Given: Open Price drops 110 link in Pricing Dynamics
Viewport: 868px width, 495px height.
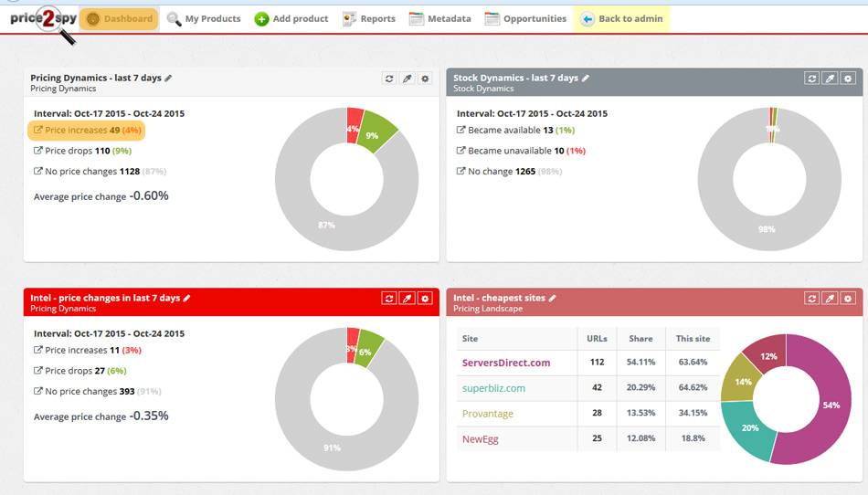Looking at the screenshot, I should tap(77, 151).
